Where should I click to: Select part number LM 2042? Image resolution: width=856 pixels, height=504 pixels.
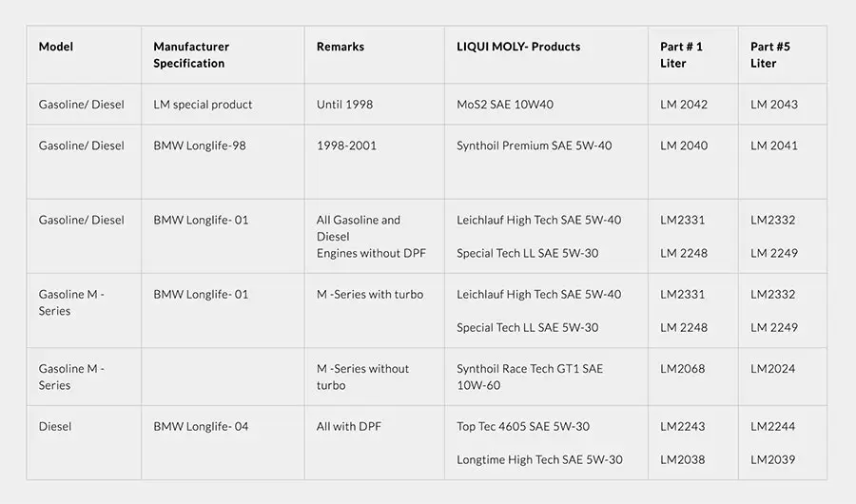point(684,105)
